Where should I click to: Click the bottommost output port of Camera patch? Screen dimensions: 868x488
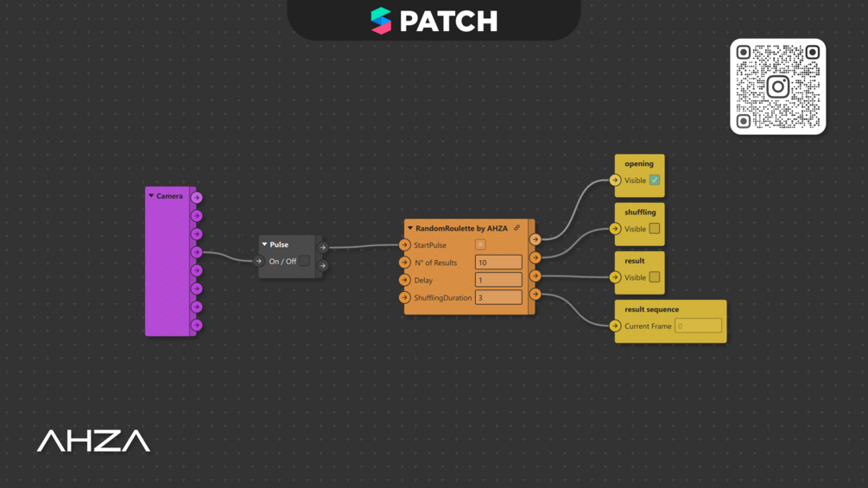(197, 326)
